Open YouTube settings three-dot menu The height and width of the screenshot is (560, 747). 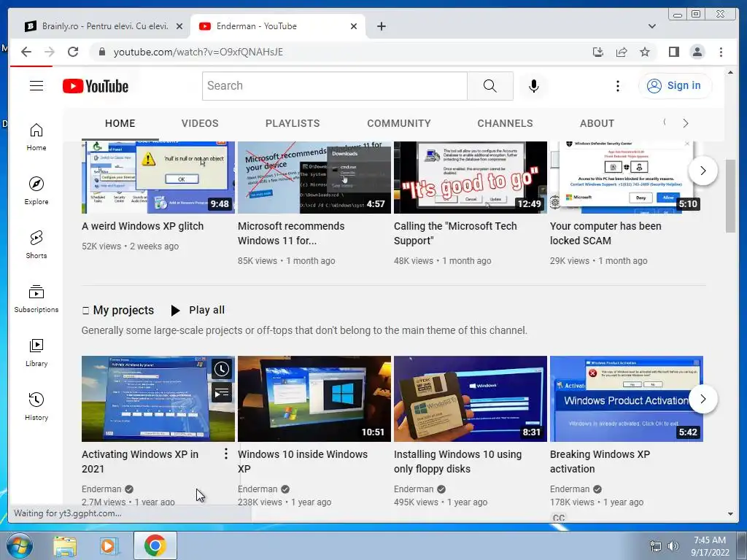coord(617,86)
